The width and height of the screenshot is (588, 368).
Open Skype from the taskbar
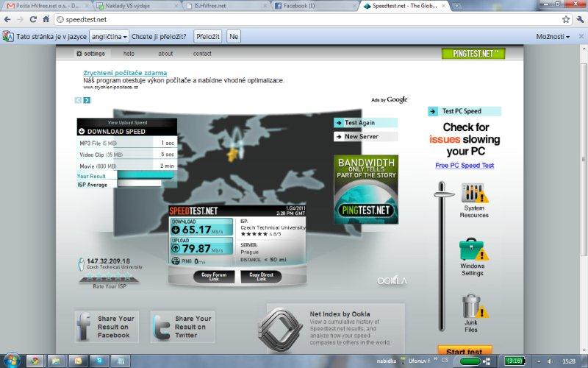(x=99, y=361)
